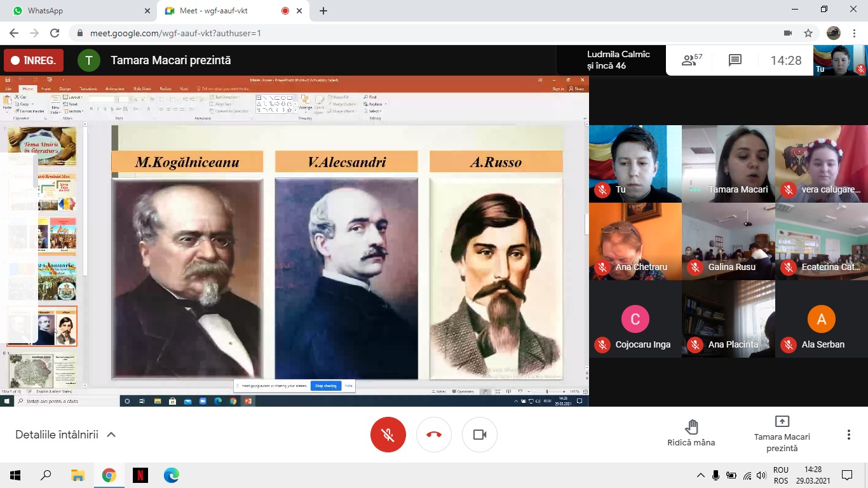Open the three-dot more options menu
868x488 pixels.
(848, 435)
